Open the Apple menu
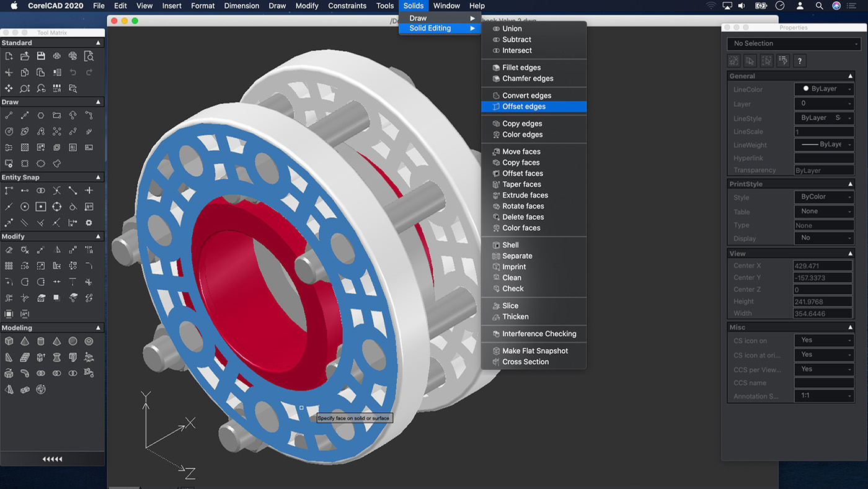The image size is (868, 489). click(x=14, y=6)
